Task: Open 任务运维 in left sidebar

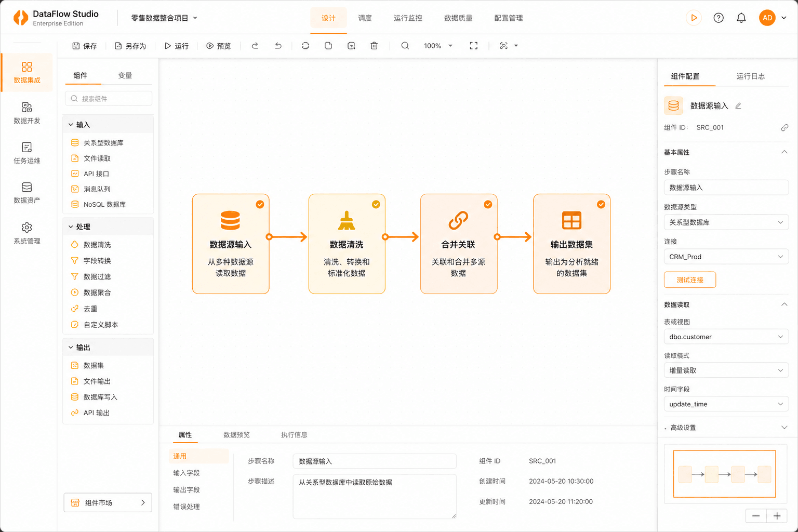Action: pyautogui.click(x=27, y=153)
